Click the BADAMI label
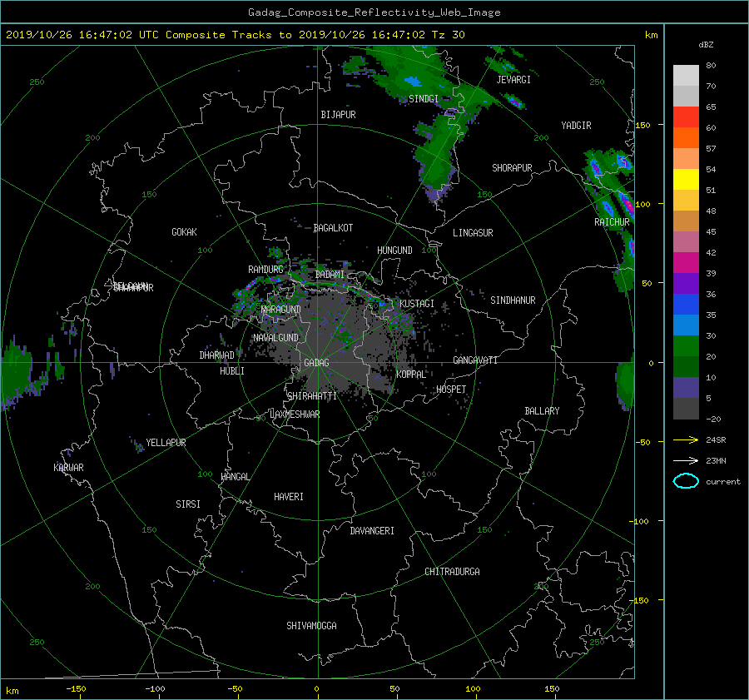This screenshot has width=749, height=700. [x=330, y=275]
